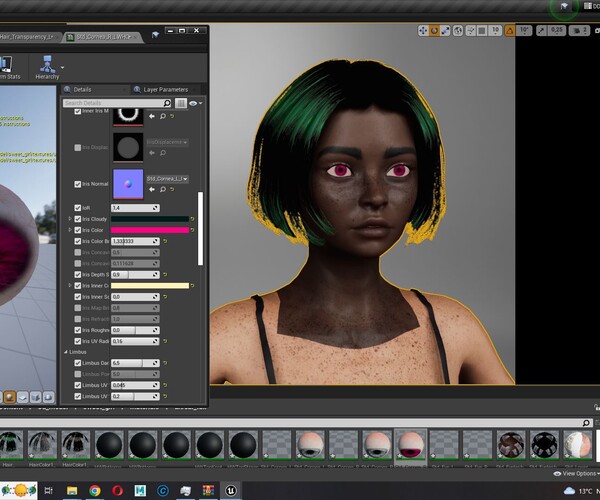
Task: Click the Hierarchy toolbar button
Action: (47, 67)
